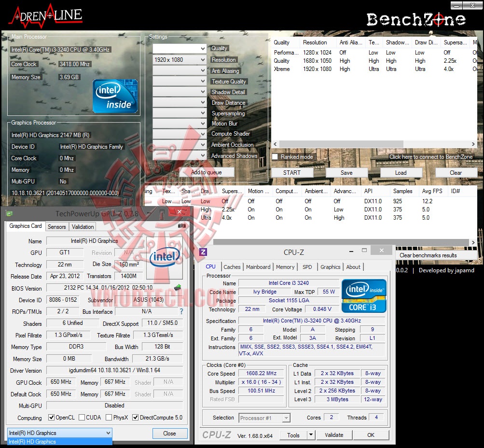Click the Intel Core i3 badge in CPU-Z
This screenshot has width=484, height=448.
coord(364,296)
